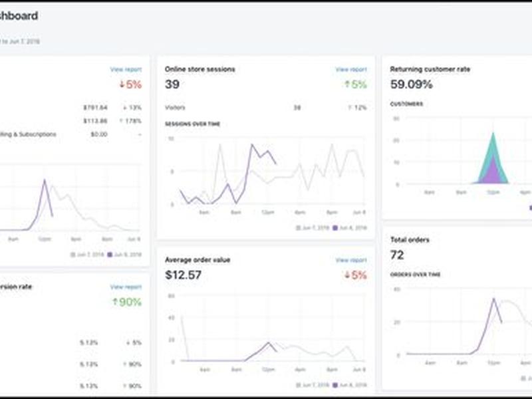Click purple legend swatch in sessions card
The width and height of the screenshot is (532, 399).
[335, 227]
